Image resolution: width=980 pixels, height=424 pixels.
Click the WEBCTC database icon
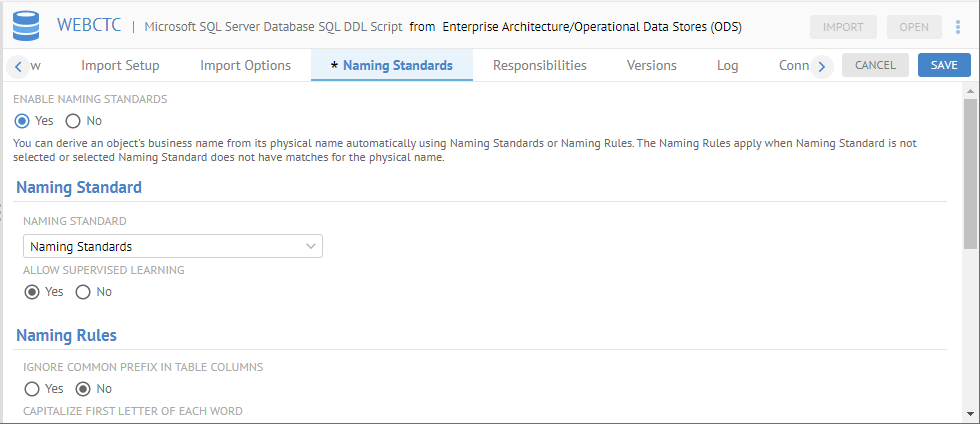tap(26, 27)
